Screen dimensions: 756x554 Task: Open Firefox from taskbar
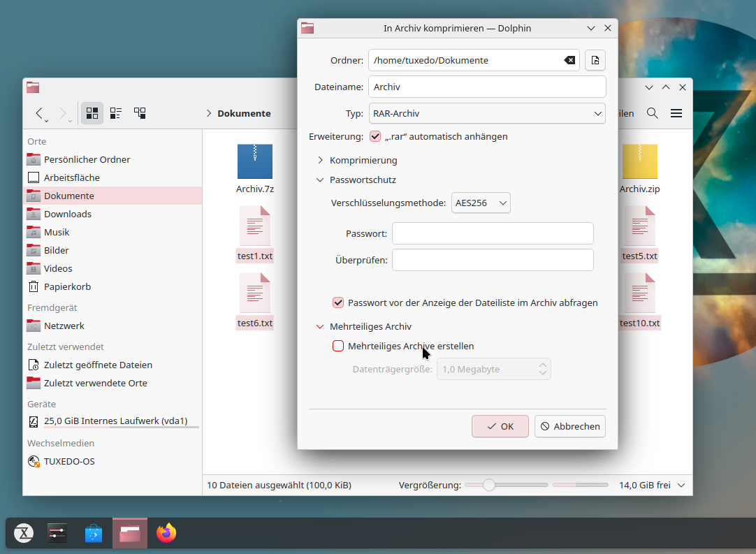pyautogui.click(x=166, y=533)
